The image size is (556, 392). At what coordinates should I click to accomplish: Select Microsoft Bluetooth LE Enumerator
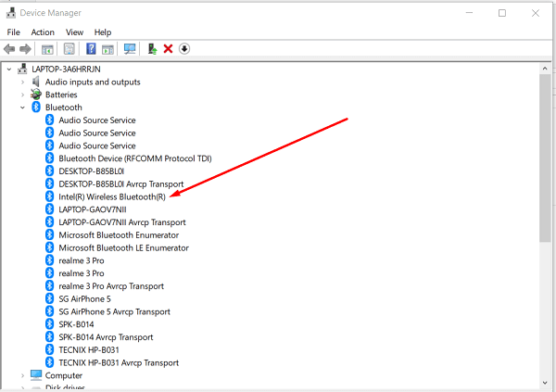[x=124, y=248]
